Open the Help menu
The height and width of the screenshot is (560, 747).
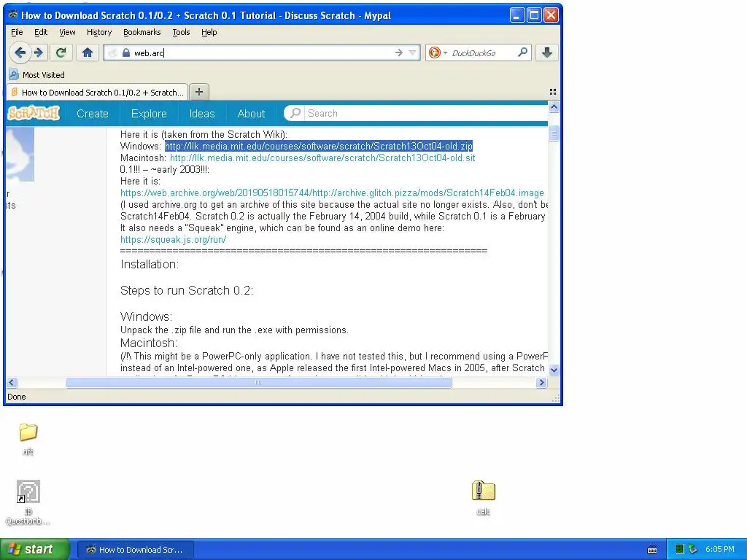(x=209, y=32)
